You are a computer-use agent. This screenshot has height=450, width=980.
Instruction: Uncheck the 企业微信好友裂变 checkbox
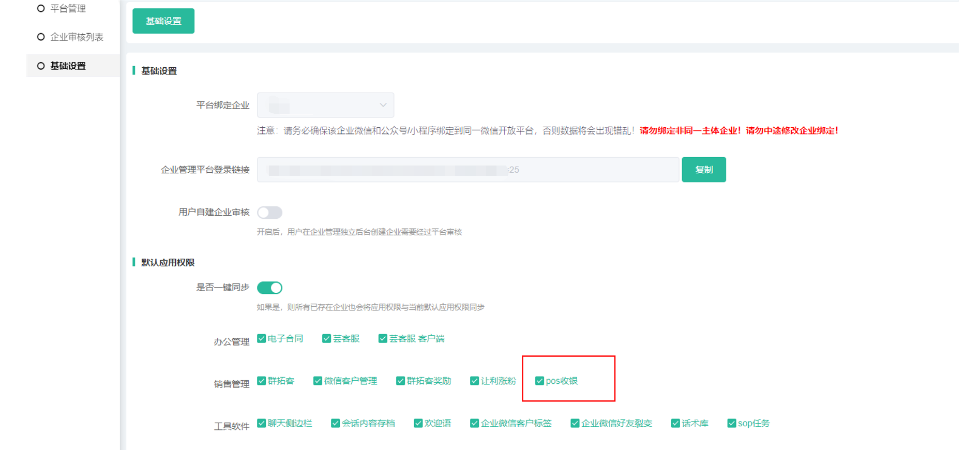coord(575,424)
